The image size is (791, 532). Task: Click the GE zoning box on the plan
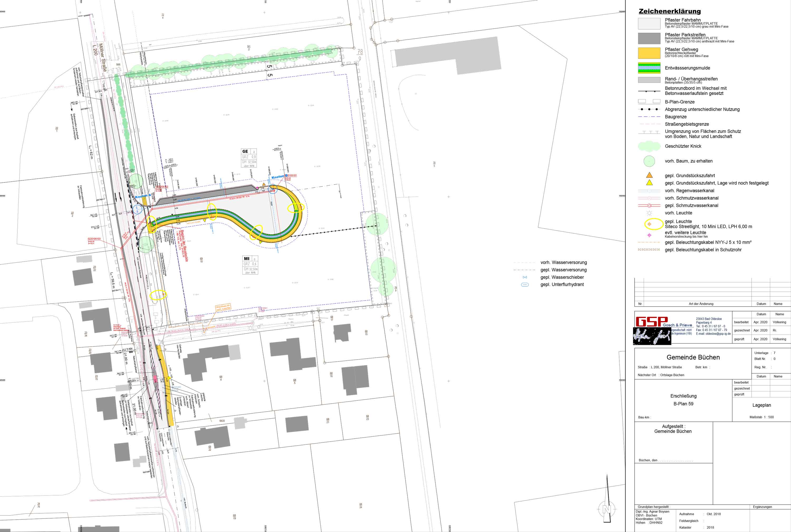click(x=249, y=158)
